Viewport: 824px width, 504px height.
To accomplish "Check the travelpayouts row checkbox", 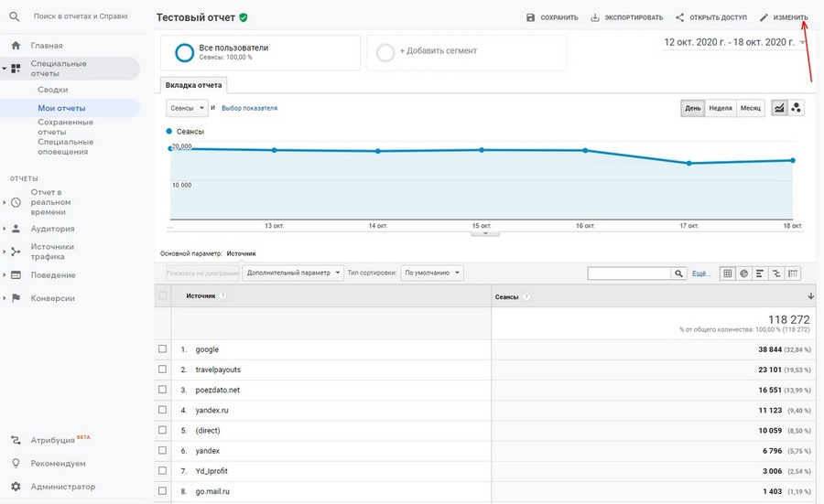I will point(162,369).
